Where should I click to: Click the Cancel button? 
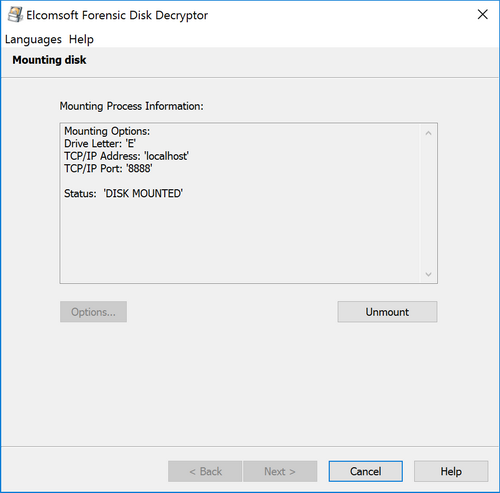(366, 471)
